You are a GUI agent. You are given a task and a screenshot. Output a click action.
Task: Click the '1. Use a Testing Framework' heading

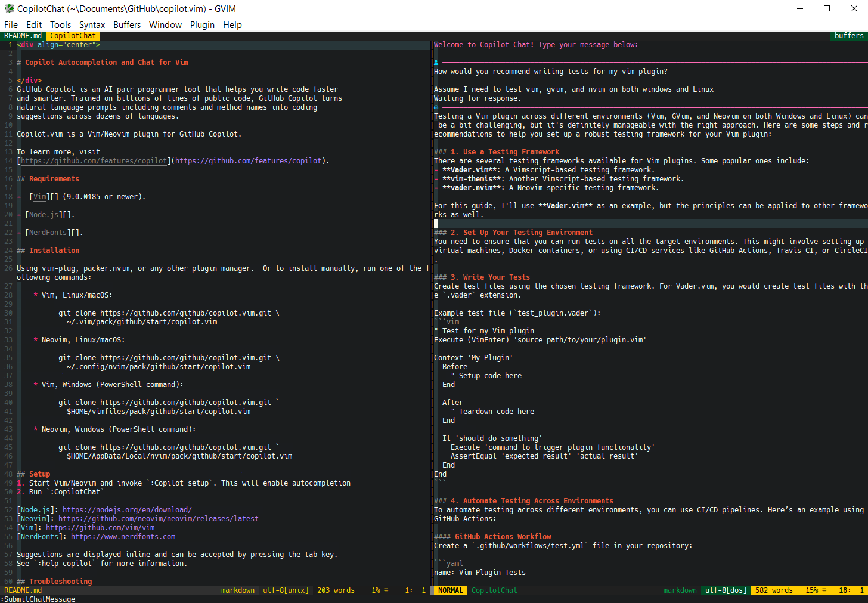point(497,152)
